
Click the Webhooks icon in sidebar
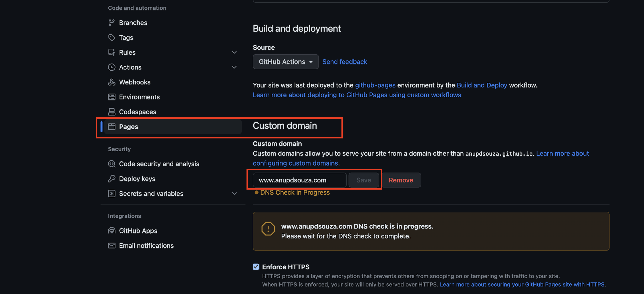(112, 82)
